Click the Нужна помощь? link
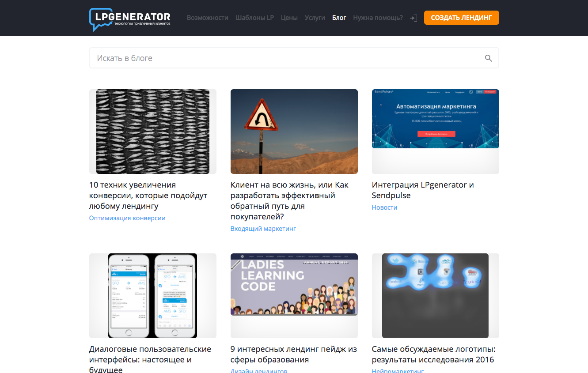588x373 pixels. pos(378,18)
